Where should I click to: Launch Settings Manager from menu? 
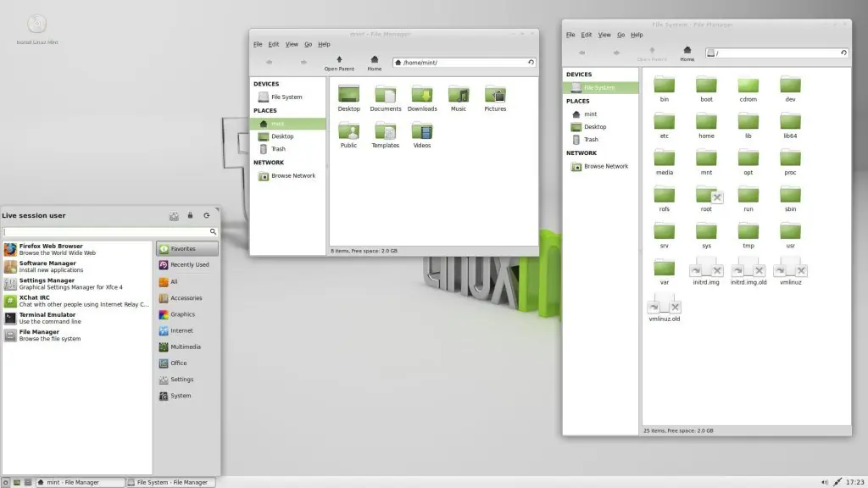(x=77, y=284)
